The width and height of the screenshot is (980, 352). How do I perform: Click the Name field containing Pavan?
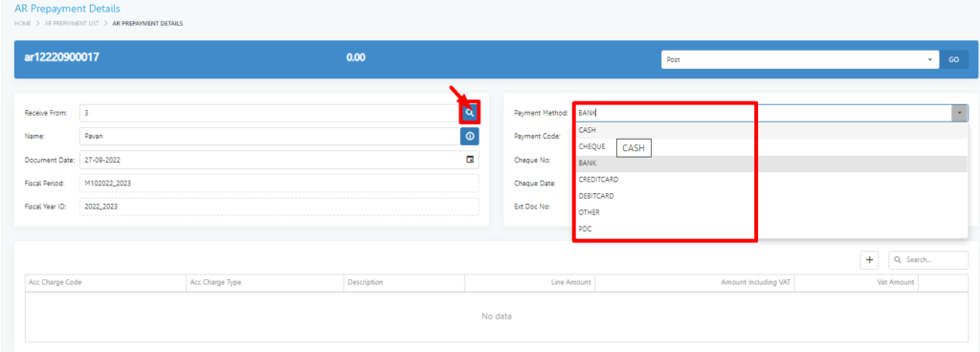tap(270, 136)
